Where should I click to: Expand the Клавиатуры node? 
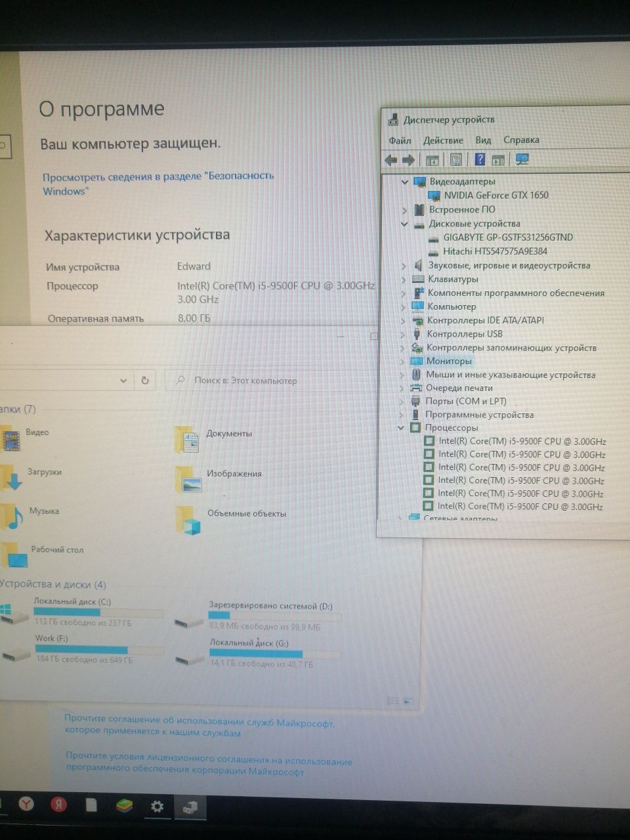click(x=404, y=280)
